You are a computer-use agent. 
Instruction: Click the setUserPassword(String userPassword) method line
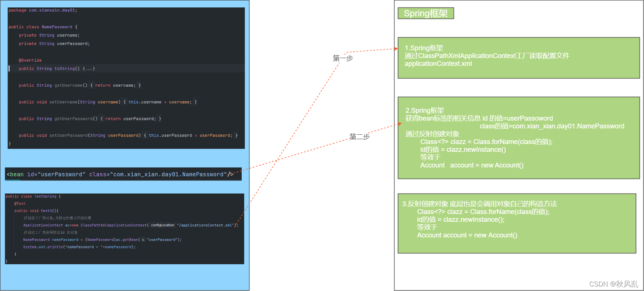(x=128, y=135)
